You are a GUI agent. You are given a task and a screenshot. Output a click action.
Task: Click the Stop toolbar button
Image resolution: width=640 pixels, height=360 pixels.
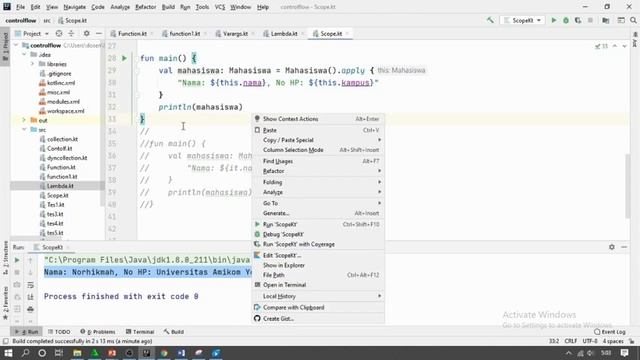click(x=590, y=20)
